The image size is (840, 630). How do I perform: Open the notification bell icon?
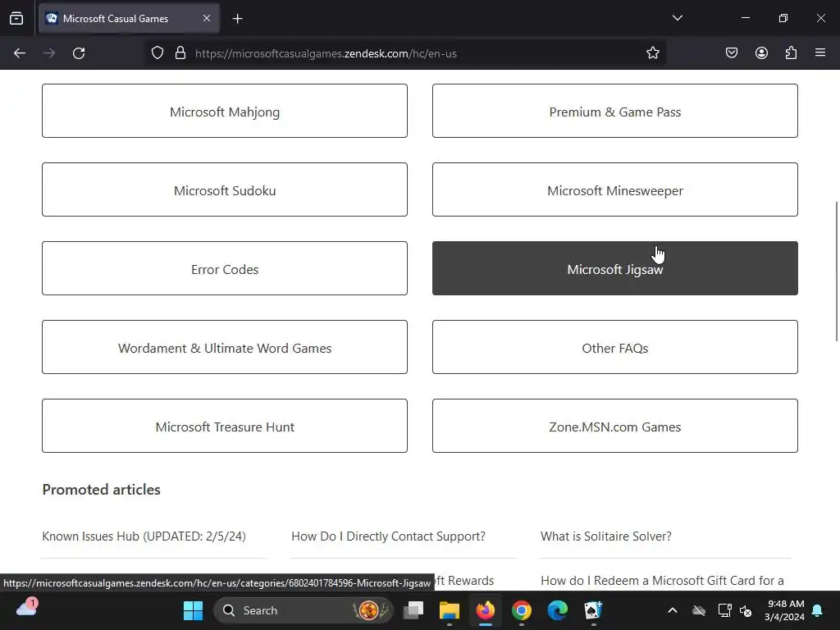pos(818,610)
